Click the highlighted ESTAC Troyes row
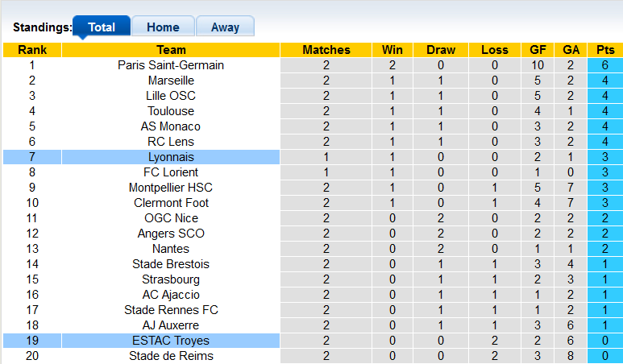This screenshot has height=364, width=623. 171,341
